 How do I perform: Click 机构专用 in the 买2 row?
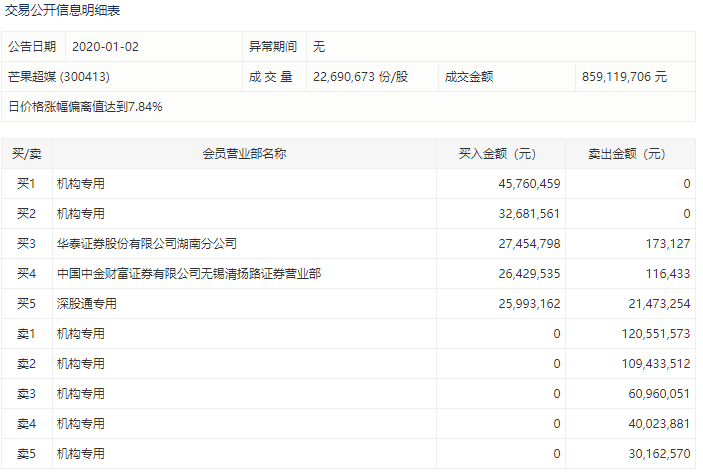(81, 214)
